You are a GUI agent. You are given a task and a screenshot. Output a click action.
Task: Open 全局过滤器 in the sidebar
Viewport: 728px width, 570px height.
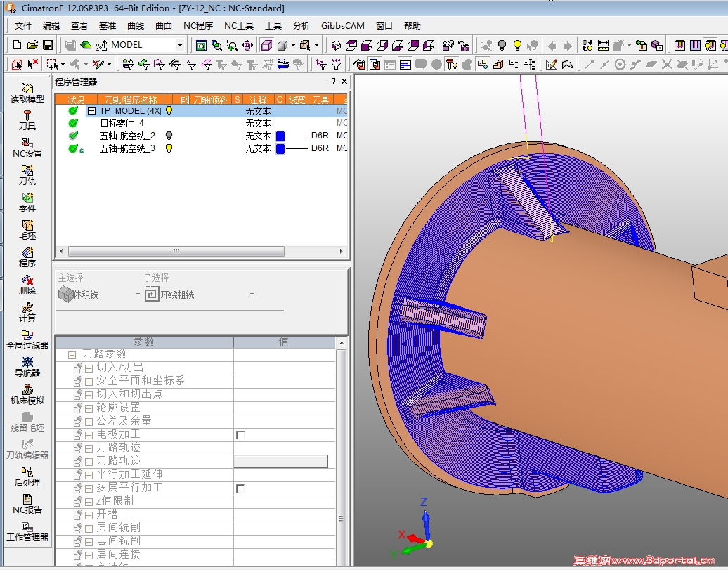27,339
